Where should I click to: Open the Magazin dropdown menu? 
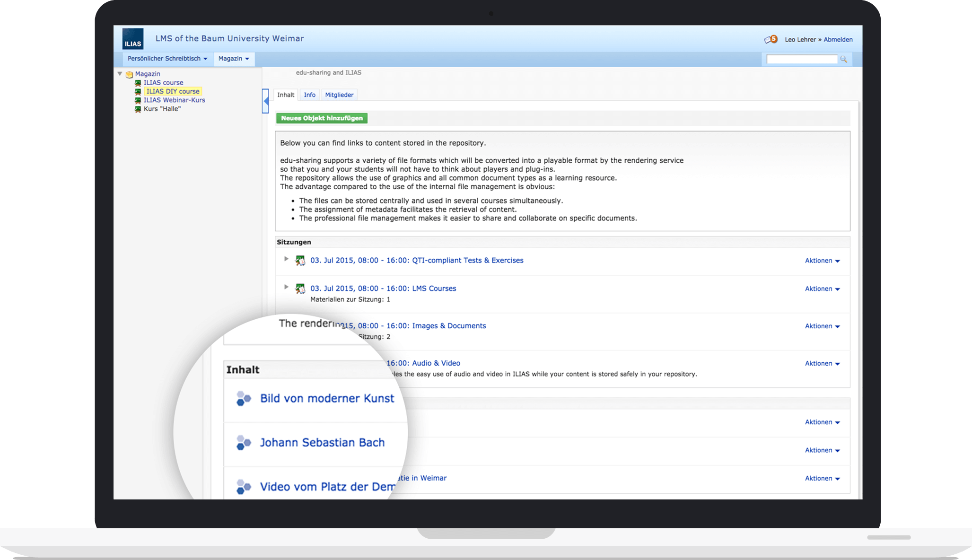(x=234, y=58)
